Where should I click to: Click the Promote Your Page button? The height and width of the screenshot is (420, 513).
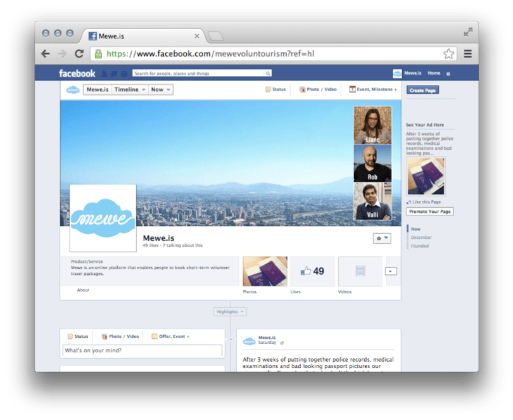click(429, 212)
